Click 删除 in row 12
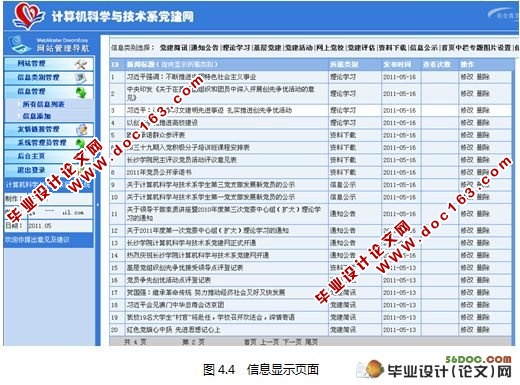The height and width of the screenshot is (385, 520). 483,230
